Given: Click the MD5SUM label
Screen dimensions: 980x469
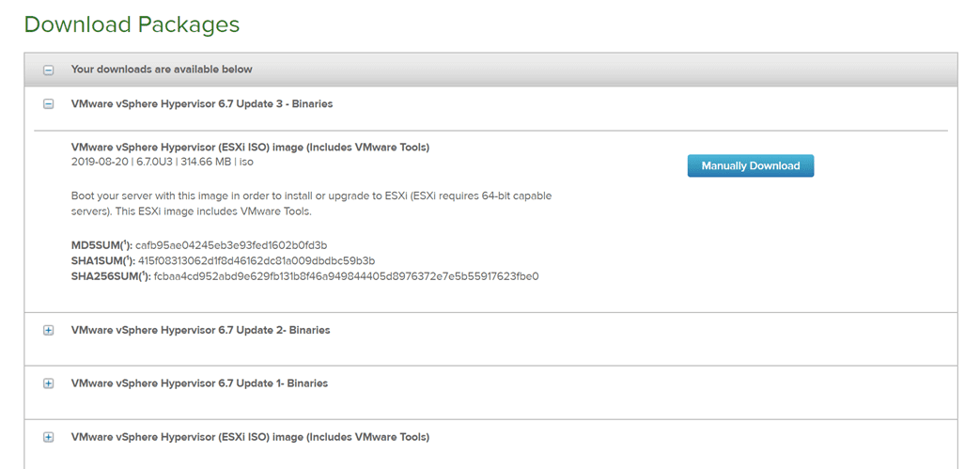Looking at the screenshot, I should [101, 244].
